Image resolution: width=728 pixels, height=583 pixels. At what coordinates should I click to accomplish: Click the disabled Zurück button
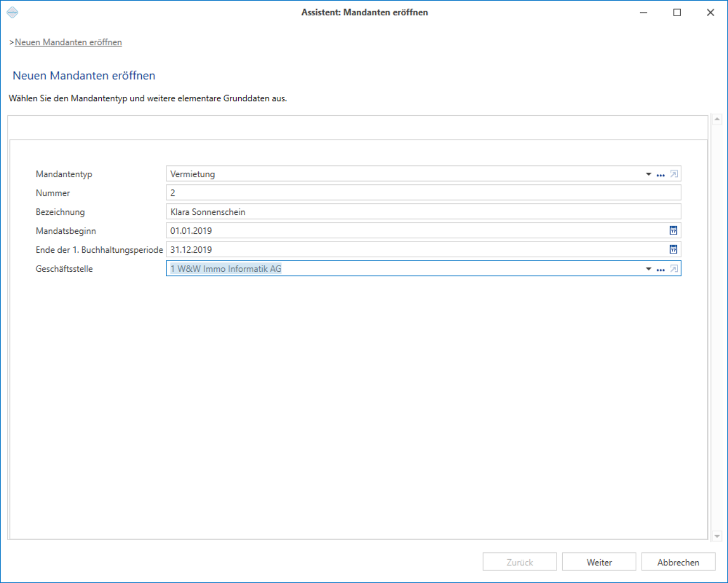(520, 562)
